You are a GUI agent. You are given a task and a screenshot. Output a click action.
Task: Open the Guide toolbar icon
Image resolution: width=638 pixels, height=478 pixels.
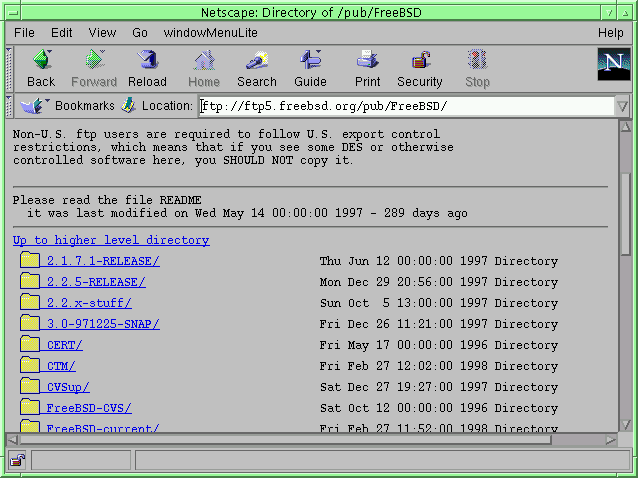tap(310, 60)
